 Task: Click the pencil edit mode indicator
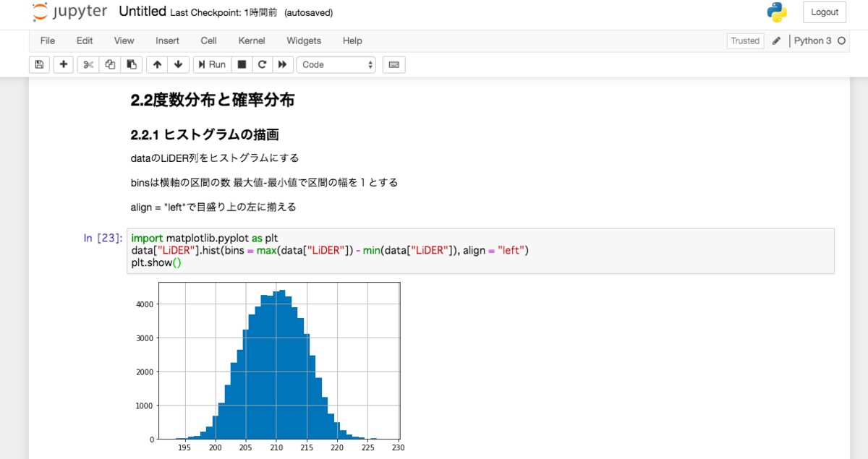tap(776, 40)
